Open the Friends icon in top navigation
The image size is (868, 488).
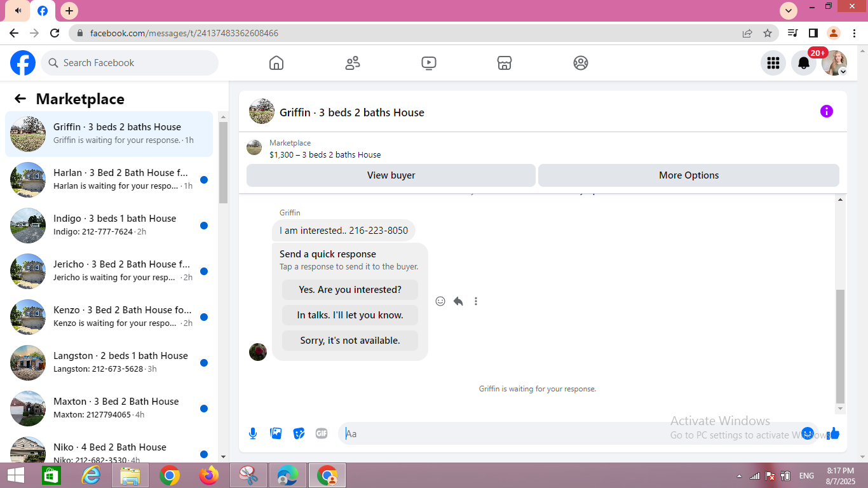point(353,63)
